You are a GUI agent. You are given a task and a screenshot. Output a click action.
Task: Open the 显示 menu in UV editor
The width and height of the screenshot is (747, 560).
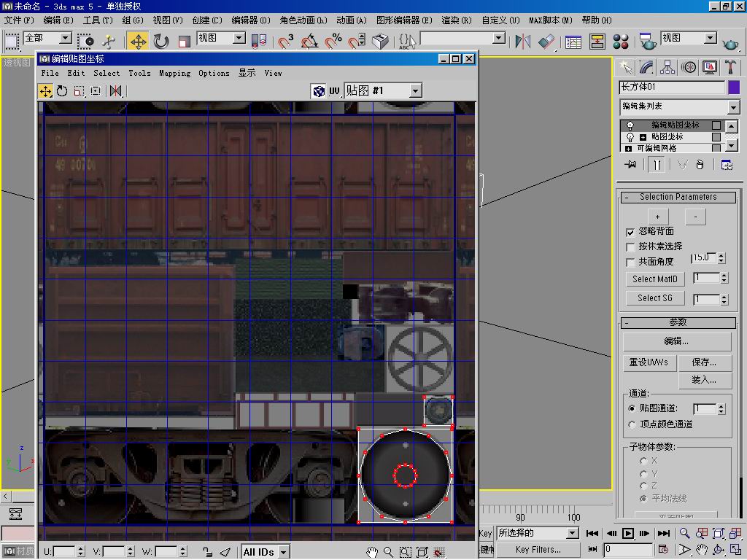[247, 74]
